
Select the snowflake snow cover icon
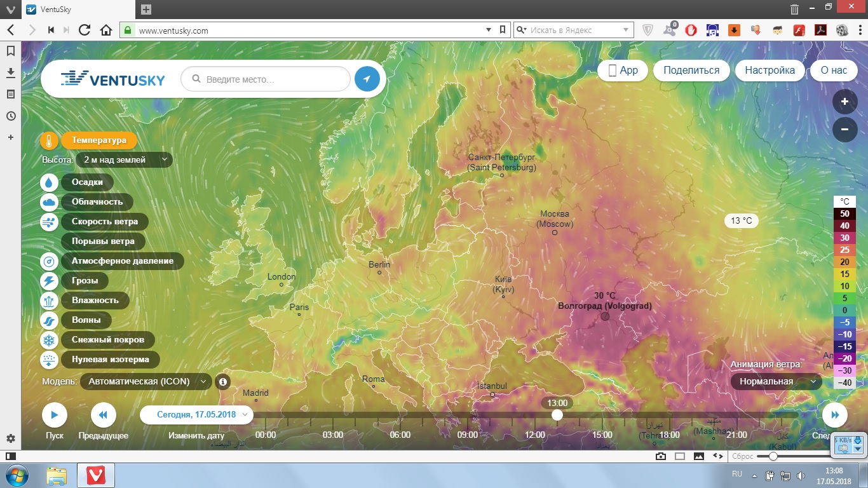point(49,340)
